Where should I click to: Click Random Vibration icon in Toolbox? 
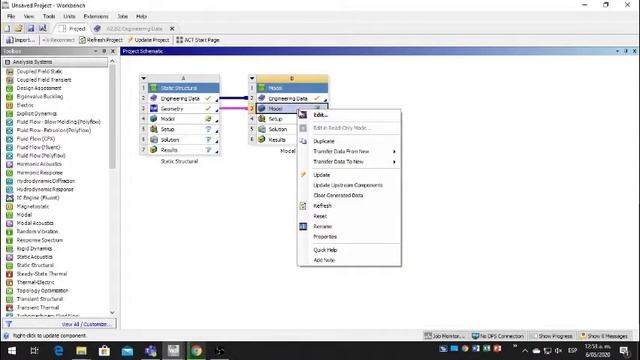(9, 232)
